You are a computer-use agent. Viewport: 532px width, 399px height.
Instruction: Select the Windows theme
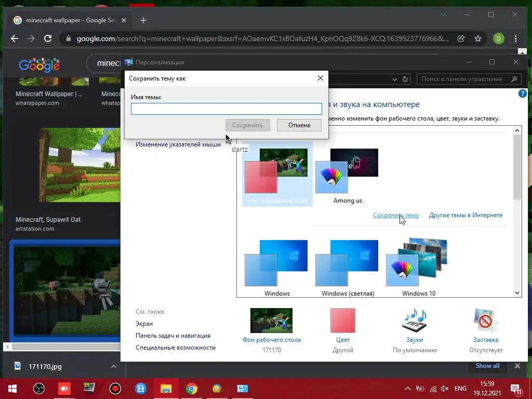pyautogui.click(x=277, y=268)
